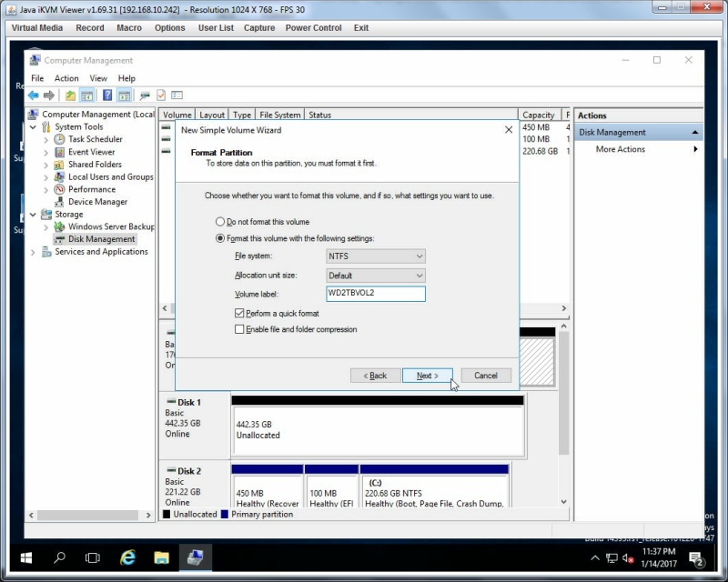Image resolution: width=728 pixels, height=582 pixels.
Task: Expand More Actions submenu arrow
Action: click(x=695, y=149)
